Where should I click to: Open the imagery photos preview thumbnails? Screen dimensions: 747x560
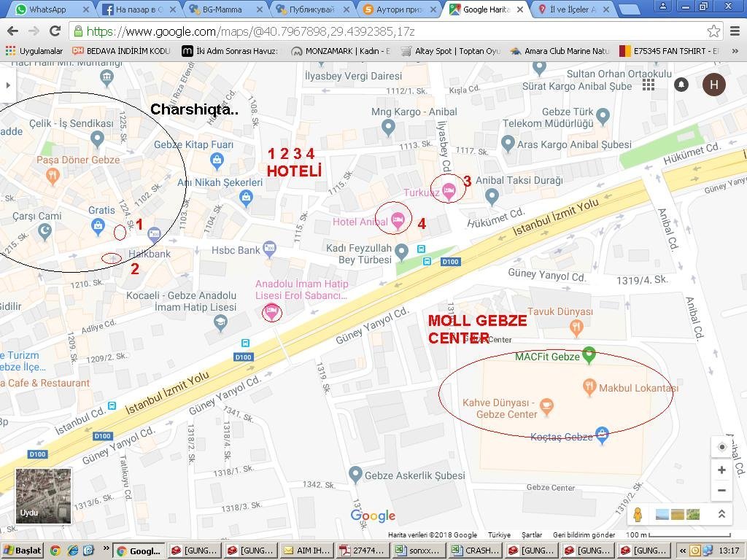coord(678,514)
